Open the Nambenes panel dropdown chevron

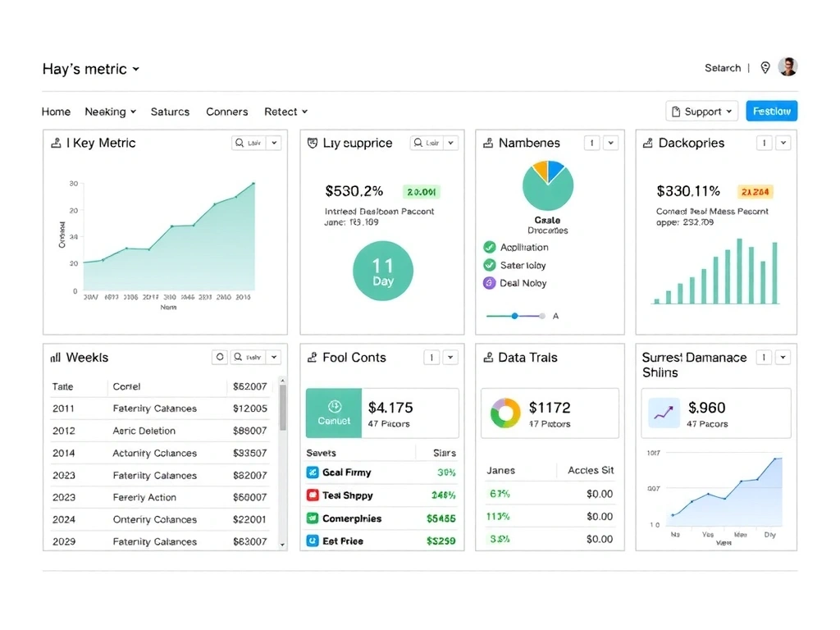point(610,143)
